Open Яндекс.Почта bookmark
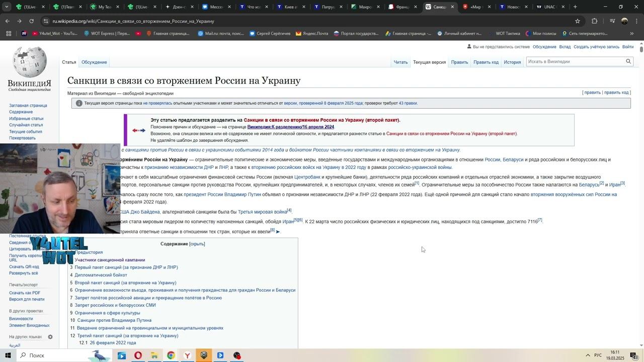The height and width of the screenshot is (362, 644). click(311, 34)
